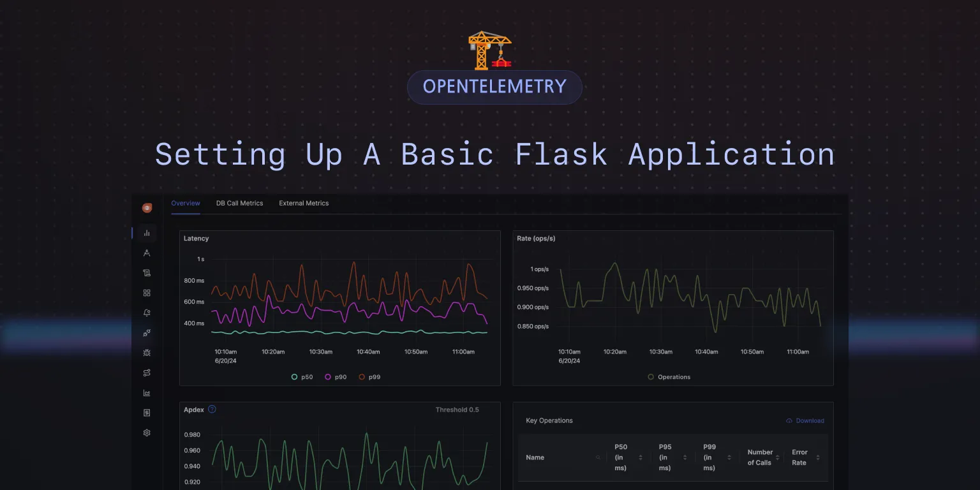Open the Logs scroll icon in sidebar
The image size is (980, 490).
[x=147, y=273]
